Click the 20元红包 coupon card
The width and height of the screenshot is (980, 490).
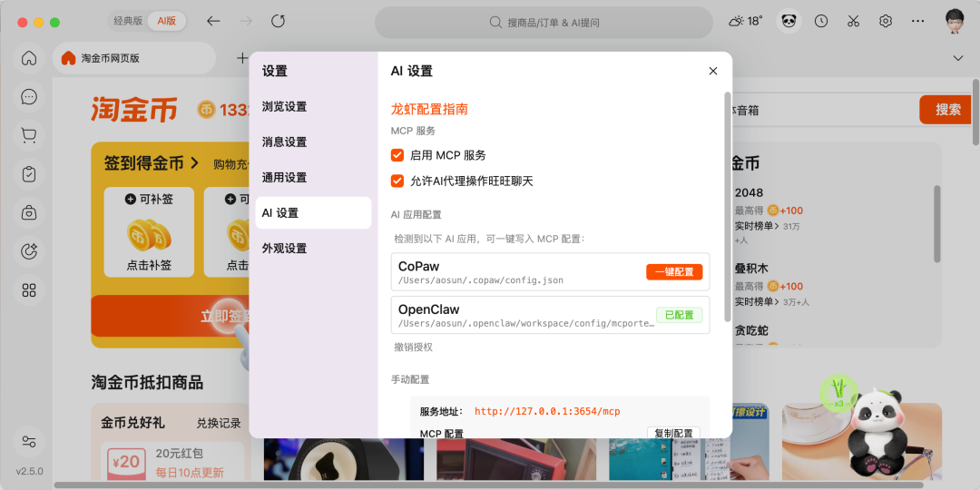click(x=172, y=463)
